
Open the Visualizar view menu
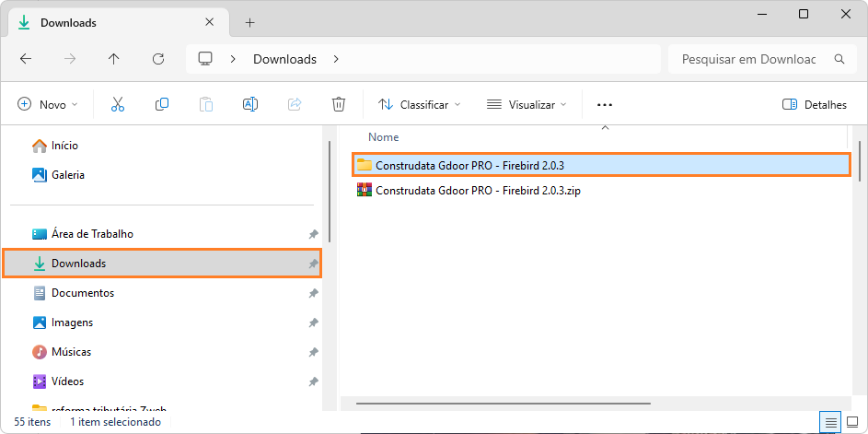[x=527, y=104]
